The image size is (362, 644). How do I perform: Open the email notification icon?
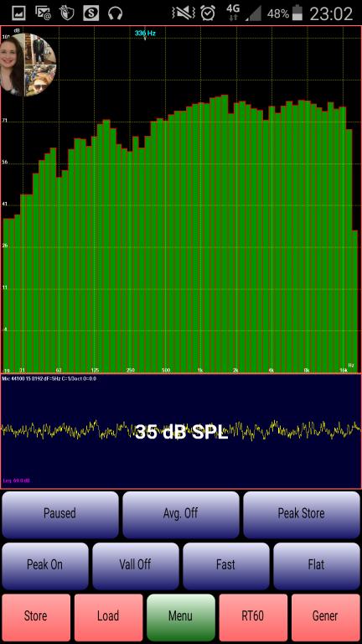(43, 13)
